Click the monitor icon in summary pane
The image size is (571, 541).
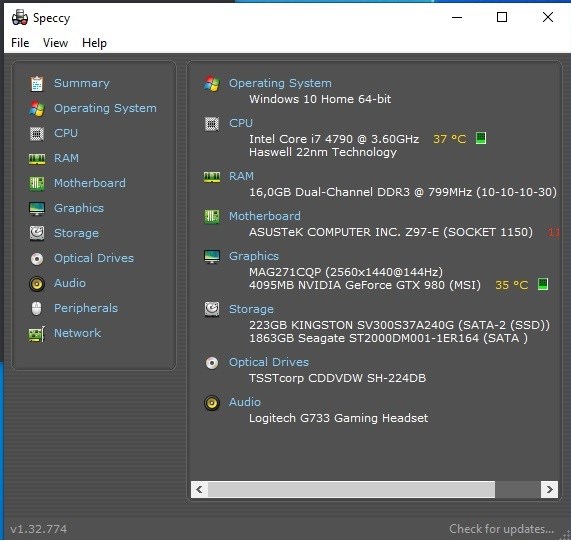point(212,257)
